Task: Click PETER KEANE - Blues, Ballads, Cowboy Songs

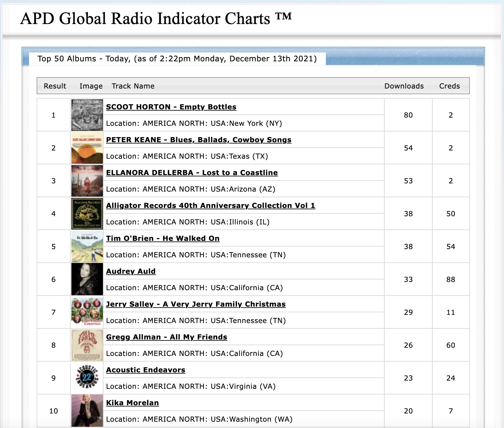Action: point(199,140)
